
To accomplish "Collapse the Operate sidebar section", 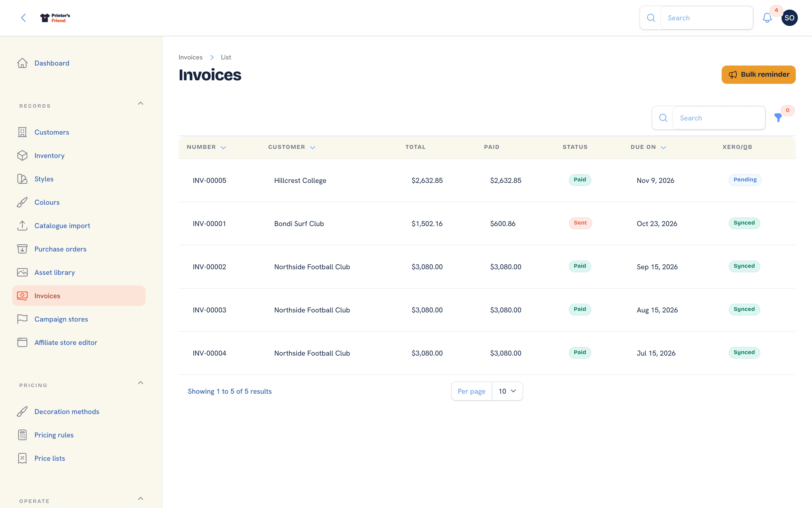I will click(x=141, y=499).
